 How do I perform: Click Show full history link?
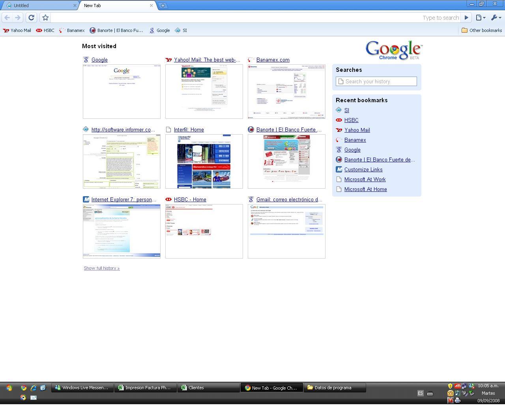click(x=101, y=268)
